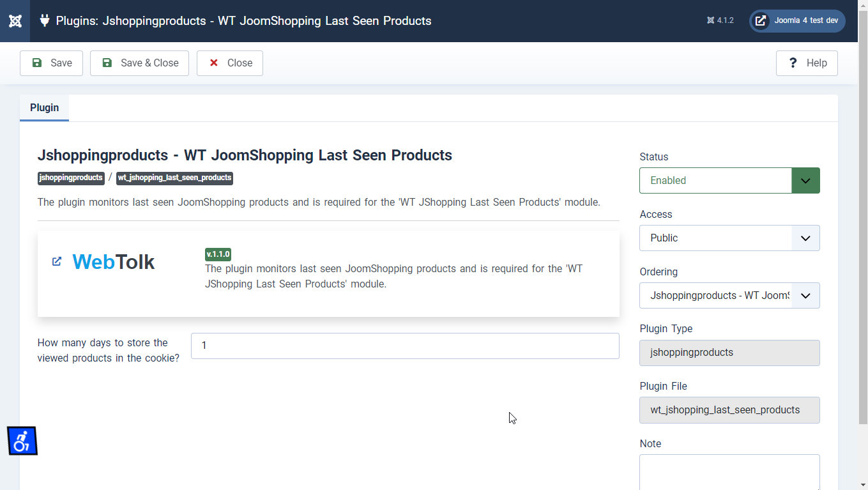Click the Plugin Type field jshoppingproducts
868x490 pixels.
729,353
